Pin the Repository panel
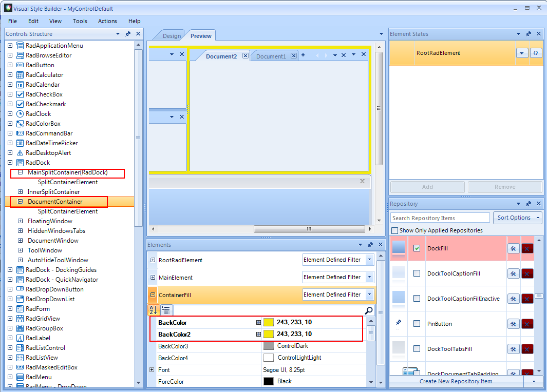The width and height of the screenshot is (547, 392). (x=529, y=204)
